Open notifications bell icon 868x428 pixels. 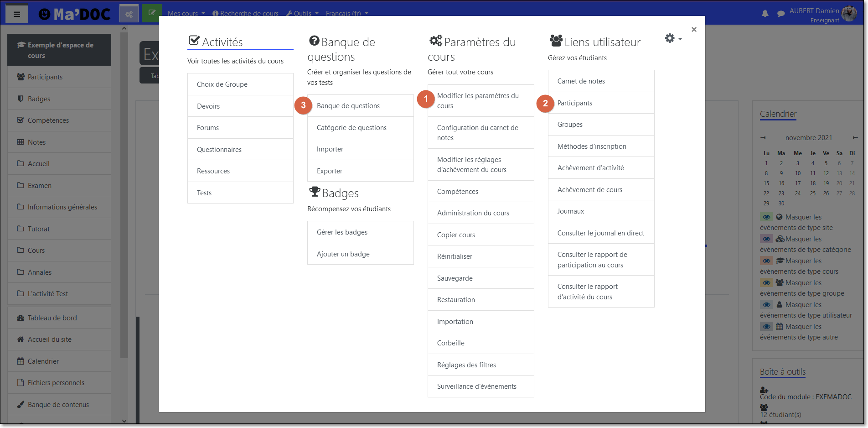[765, 14]
